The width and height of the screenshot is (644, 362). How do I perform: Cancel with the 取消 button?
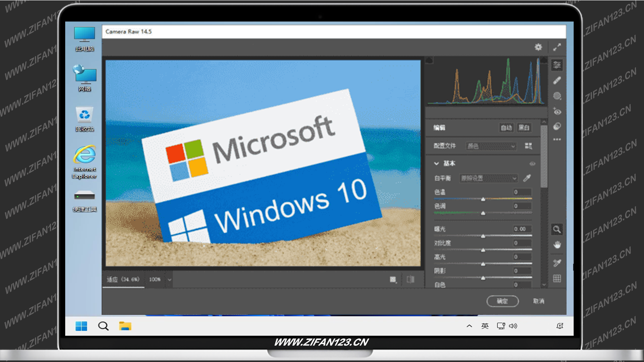tap(539, 301)
